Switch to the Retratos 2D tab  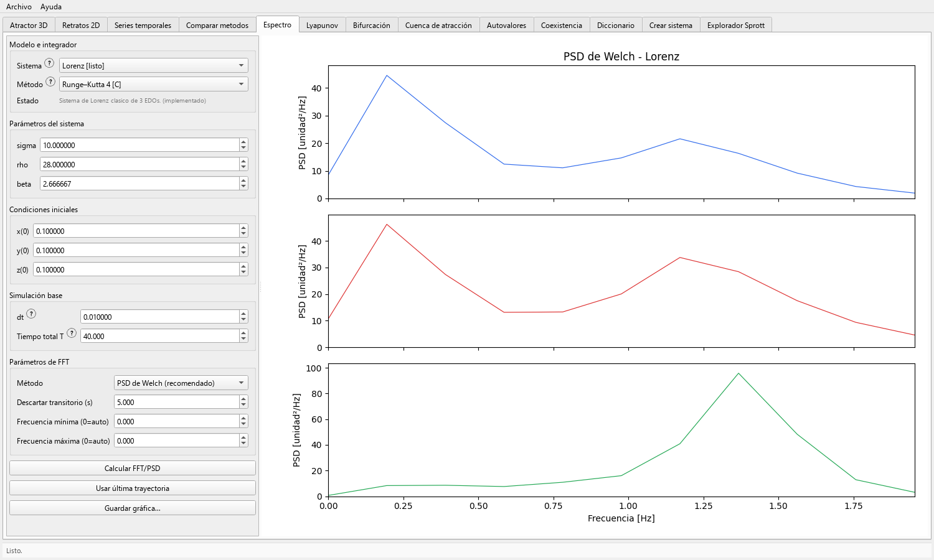81,26
